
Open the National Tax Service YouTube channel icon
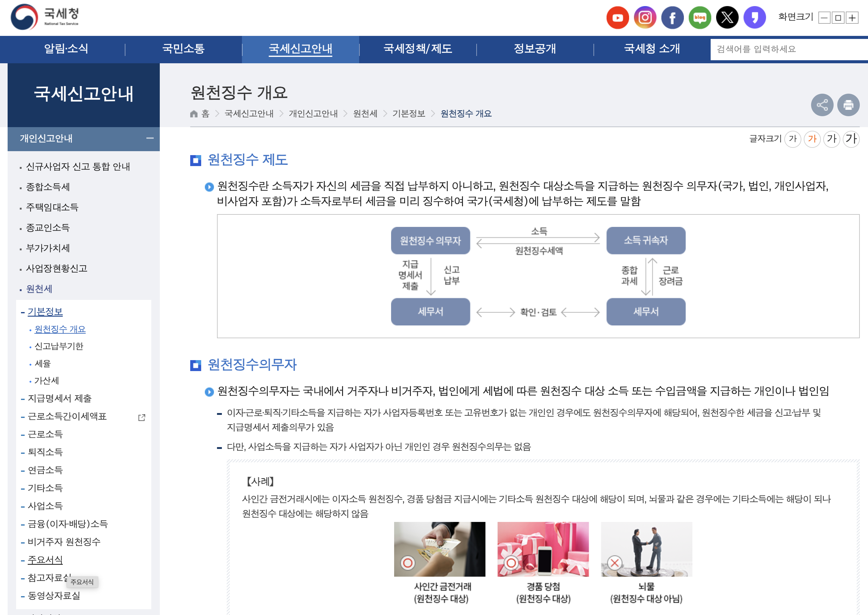click(x=617, y=17)
